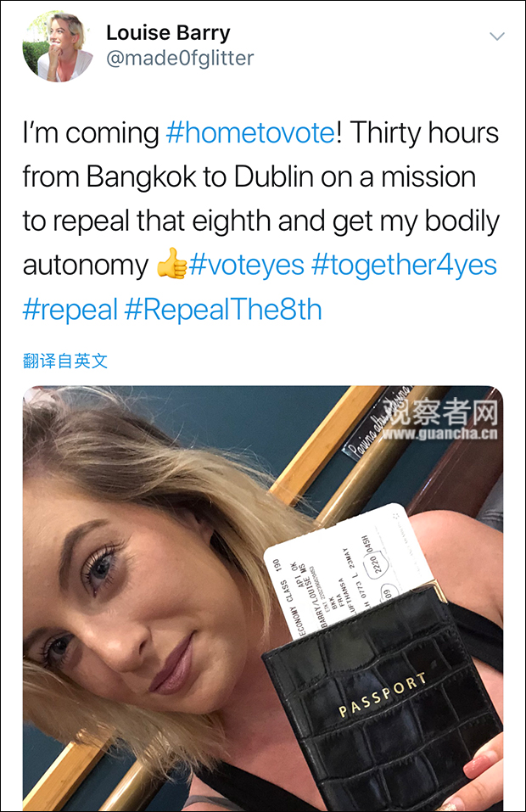526x812 pixels.
Task: Click the black name plaque in photo
Action: (378, 423)
